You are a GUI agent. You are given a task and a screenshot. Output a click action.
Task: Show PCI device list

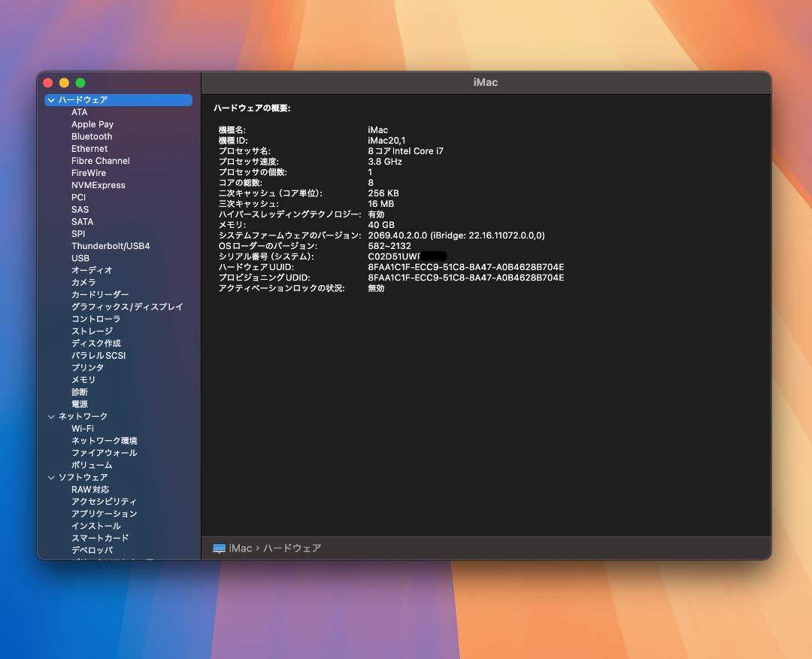(x=79, y=197)
